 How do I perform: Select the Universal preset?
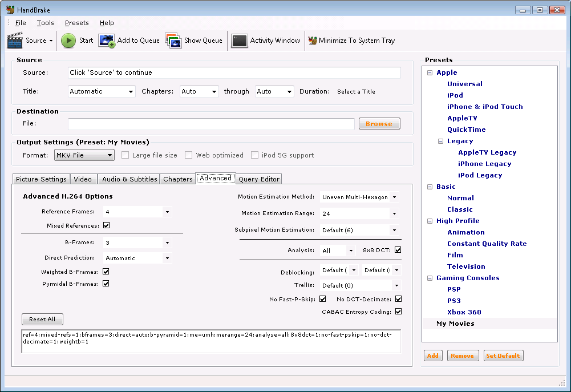pyautogui.click(x=465, y=84)
